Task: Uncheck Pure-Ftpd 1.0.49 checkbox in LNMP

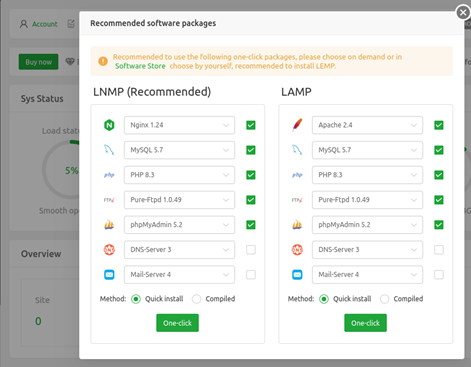Action: [x=251, y=200]
